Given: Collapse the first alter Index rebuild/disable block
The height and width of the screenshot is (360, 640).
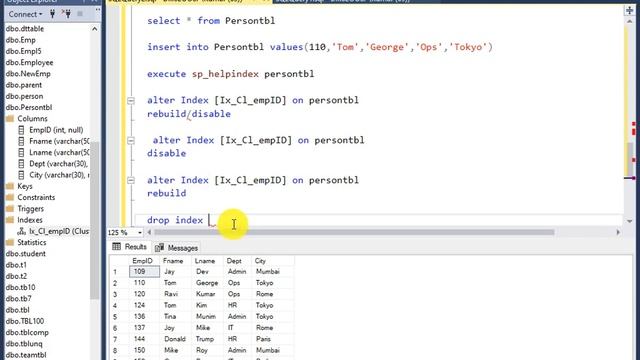Looking at the screenshot, I should (x=131, y=100).
